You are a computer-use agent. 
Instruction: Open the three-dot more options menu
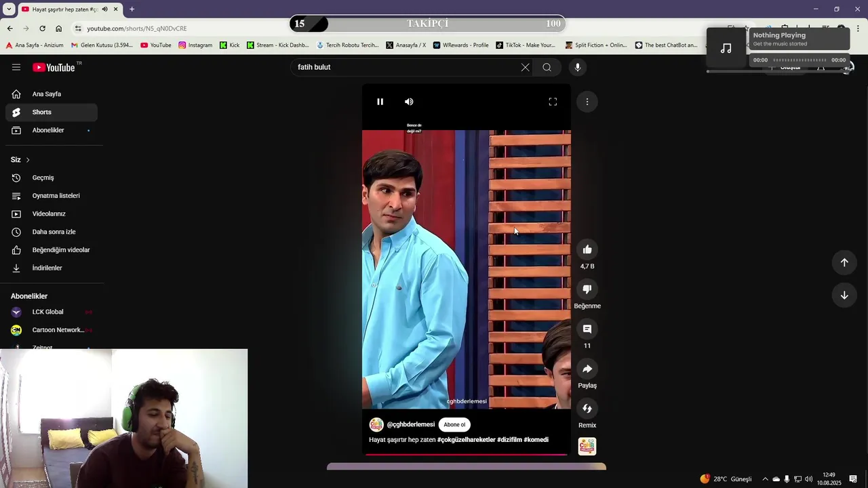[587, 102]
